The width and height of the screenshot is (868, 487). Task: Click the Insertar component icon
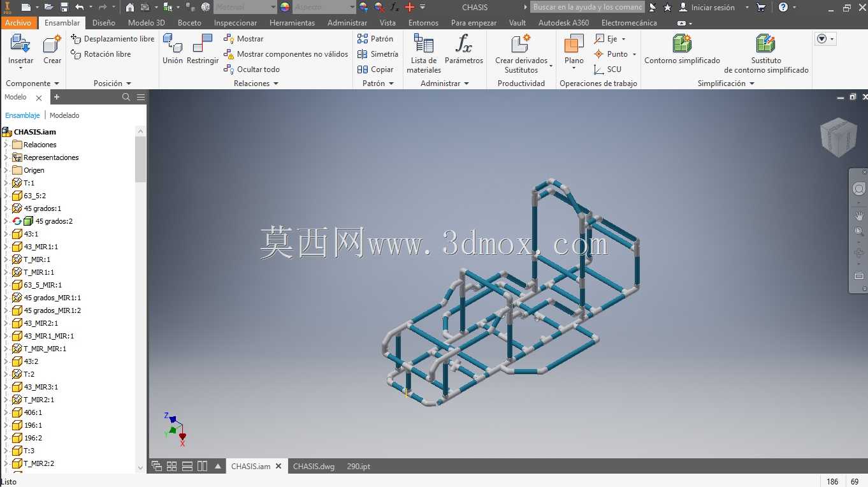20,45
